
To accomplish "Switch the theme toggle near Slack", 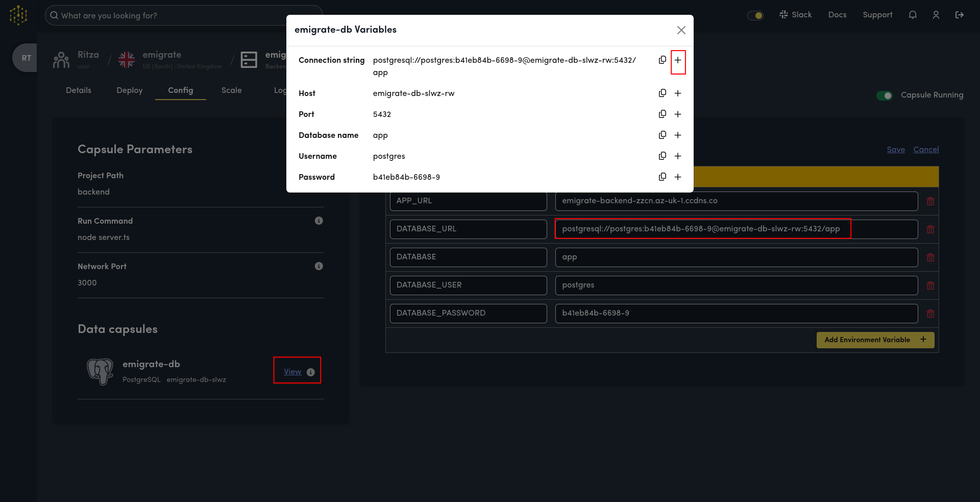I will pos(755,15).
